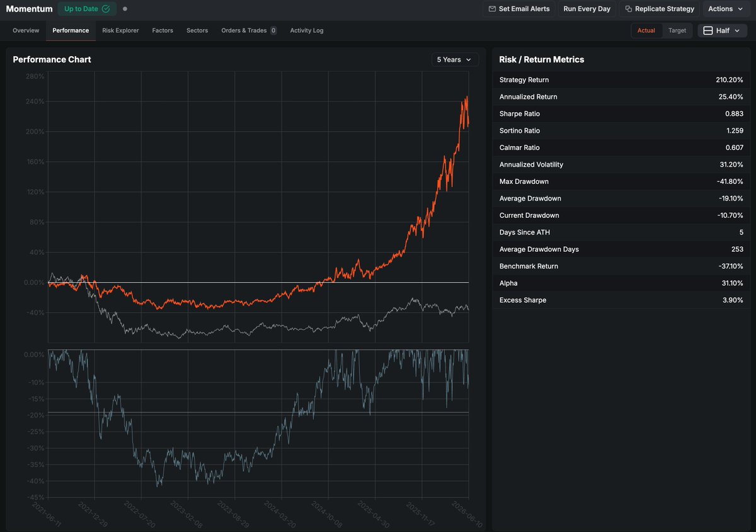Open the Sectors tab
The height and width of the screenshot is (532, 756).
(x=197, y=30)
